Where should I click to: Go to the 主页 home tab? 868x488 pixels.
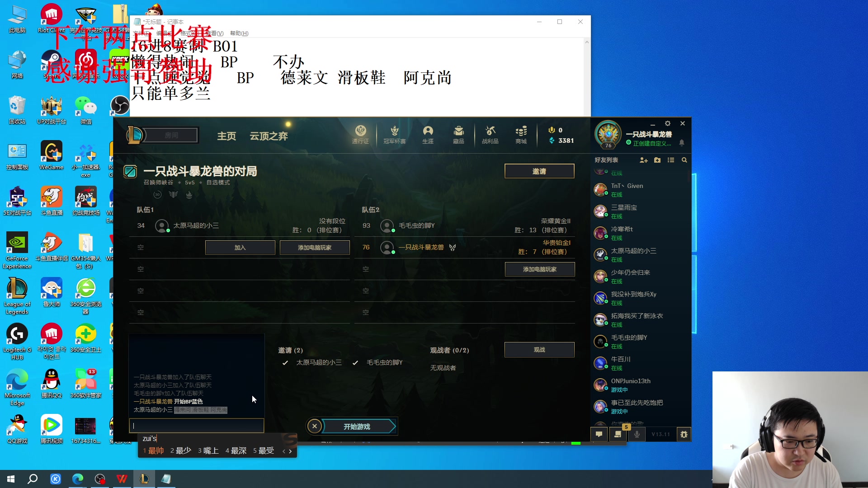point(226,136)
